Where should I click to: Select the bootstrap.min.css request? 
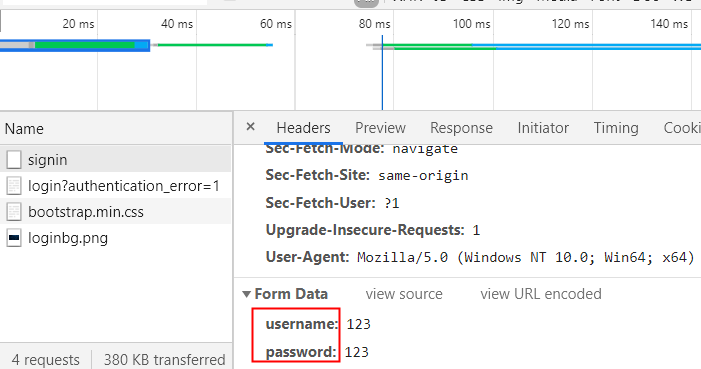coord(115,212)
